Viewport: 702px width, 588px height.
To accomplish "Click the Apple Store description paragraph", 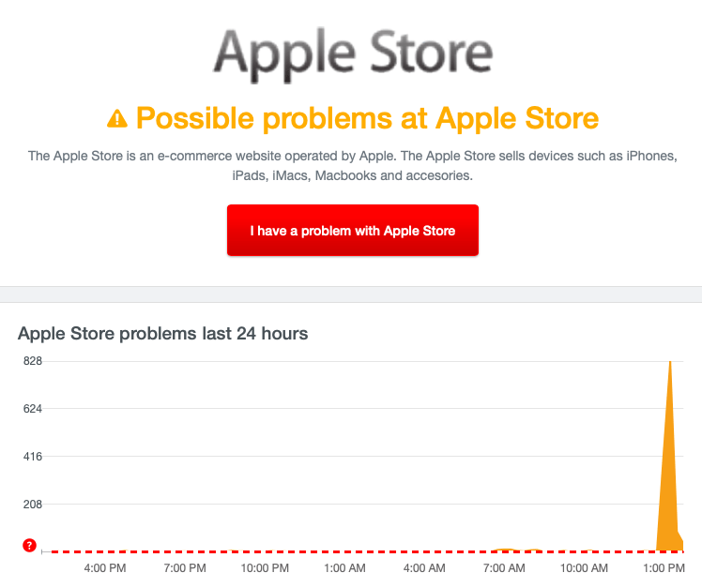I will (x=351, y=165).
